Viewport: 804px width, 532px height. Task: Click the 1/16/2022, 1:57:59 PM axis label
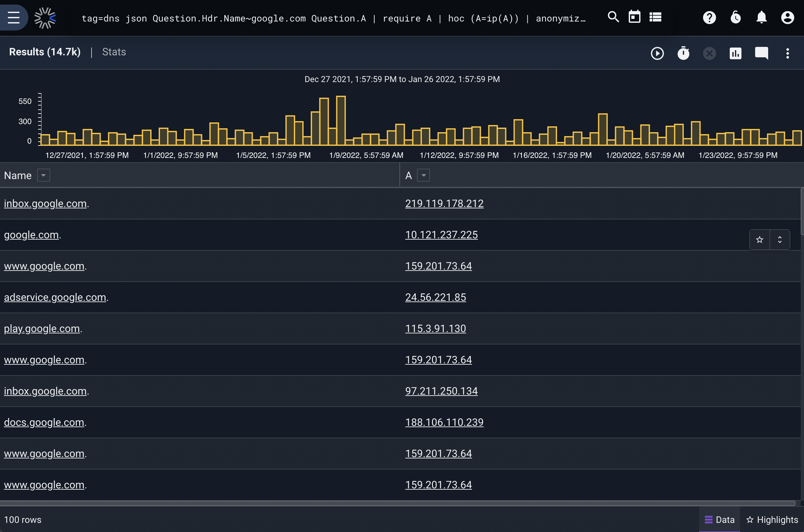(x=552, y=155)
